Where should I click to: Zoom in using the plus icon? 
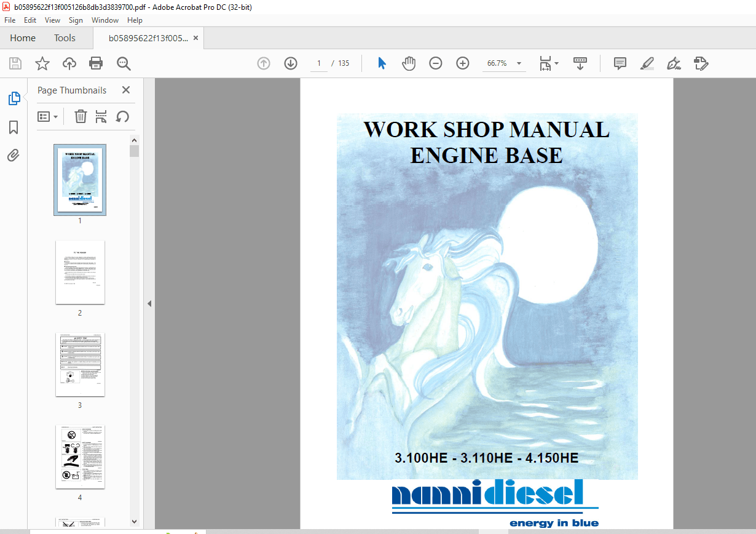[462, 63]
